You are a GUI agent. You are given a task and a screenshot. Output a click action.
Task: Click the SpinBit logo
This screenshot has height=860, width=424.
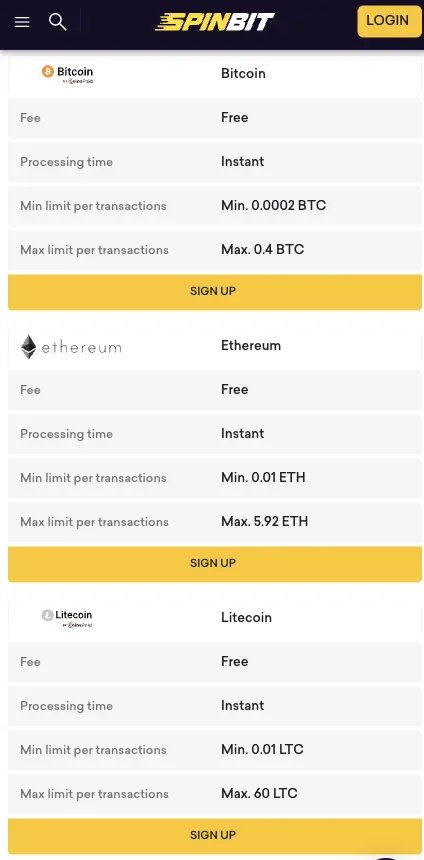(x=215, y=22)
